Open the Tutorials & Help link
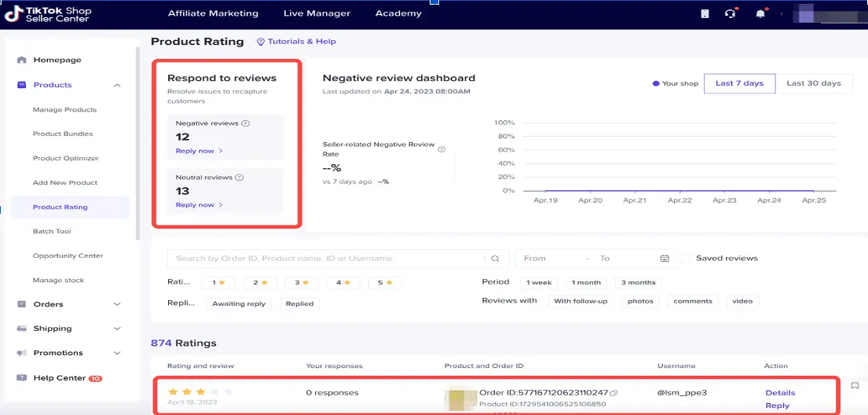Viewport: 868px width, 415px height. tap(302, 42)
